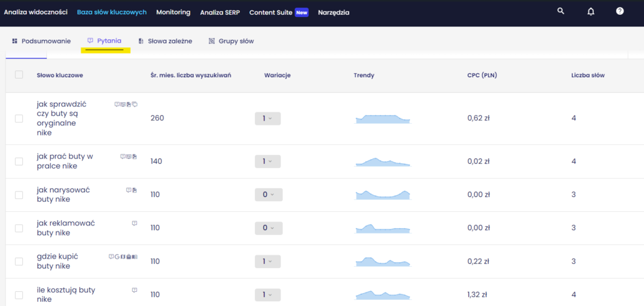Click trend chart for jak narysować buty nike
This screenshot has width=644, height=306.
(x=383, y=194)
